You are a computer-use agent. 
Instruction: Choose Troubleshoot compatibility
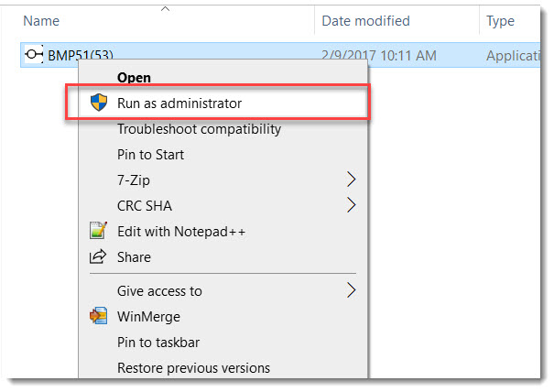tap(199, 129)
